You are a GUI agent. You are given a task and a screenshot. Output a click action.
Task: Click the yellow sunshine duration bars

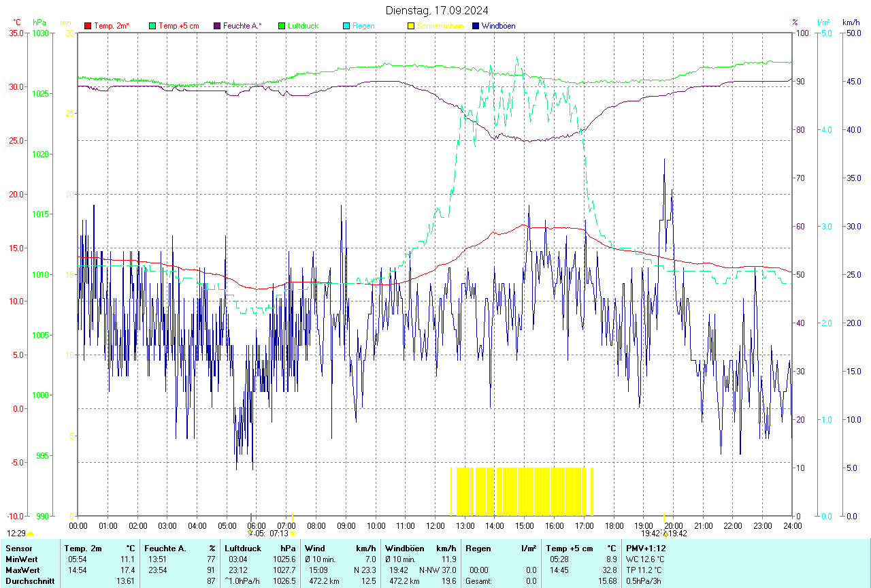tap(522, 491)
